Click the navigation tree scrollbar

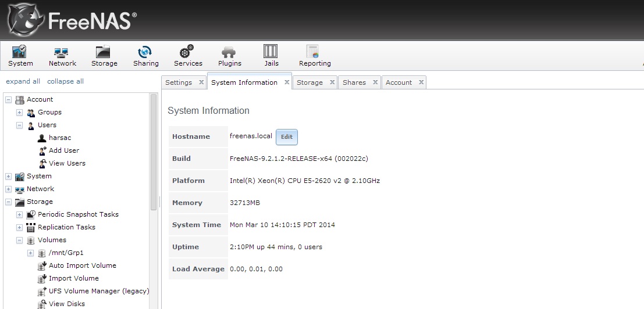[x=154, y=152]
